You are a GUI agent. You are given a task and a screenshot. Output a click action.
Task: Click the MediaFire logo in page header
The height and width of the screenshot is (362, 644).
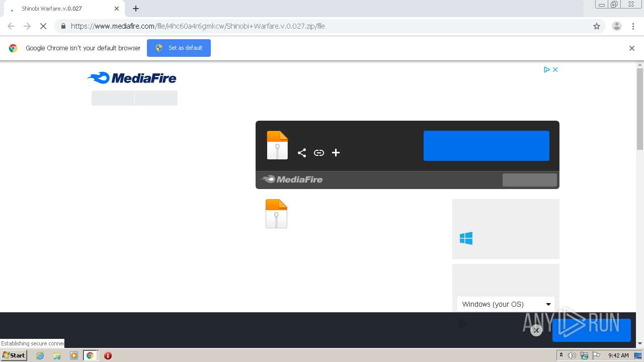coord(132,78)
